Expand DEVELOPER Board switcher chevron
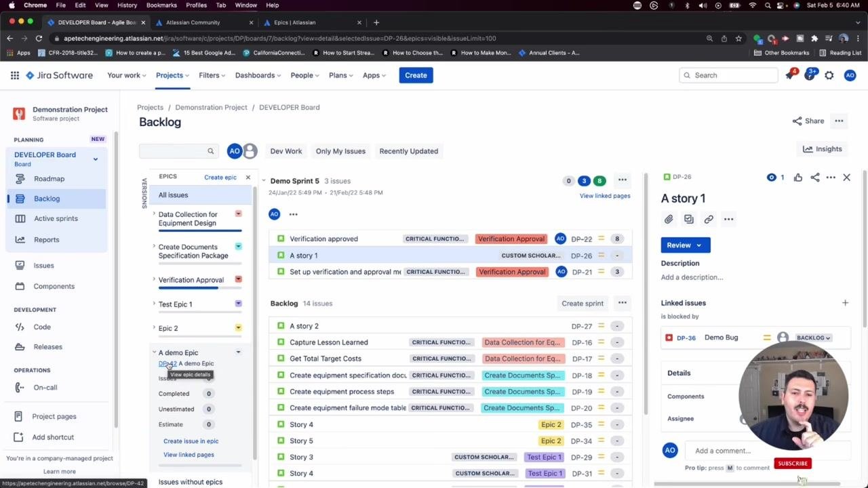Viewport: 868px width, 488px height. point(96,159)
